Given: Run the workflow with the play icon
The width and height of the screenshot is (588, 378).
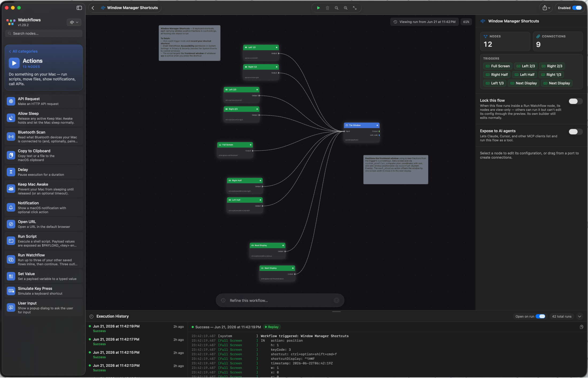Looking at the screenshot, I should tap(318, 8).
